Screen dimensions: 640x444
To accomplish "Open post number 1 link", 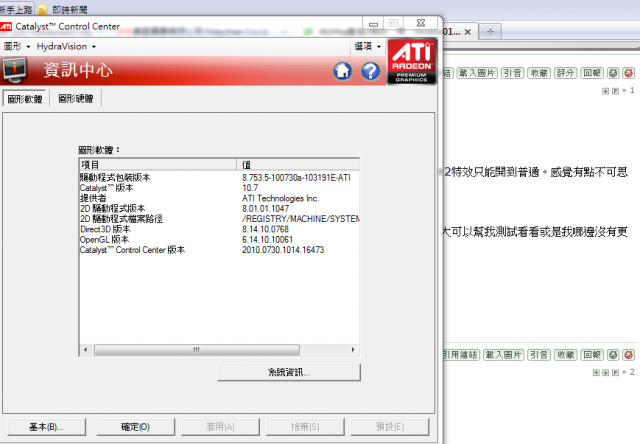I will pyautogui.click(x=632, y=90).
